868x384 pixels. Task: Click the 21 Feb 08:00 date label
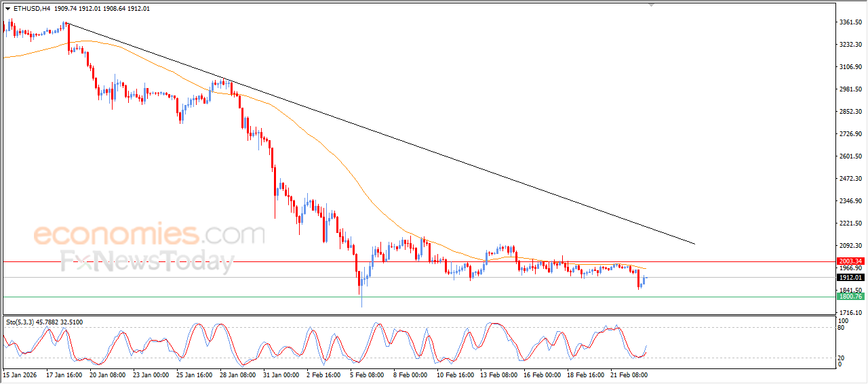pyautogui.click(x=629, y=374)
